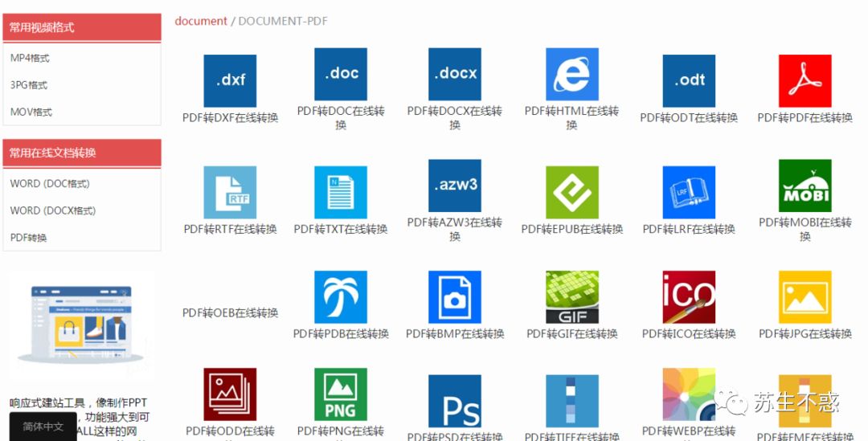Screen dimensions: 868x441
Task: Click the PDF转MOBI在线转换 text link
Action: [805, 229]
